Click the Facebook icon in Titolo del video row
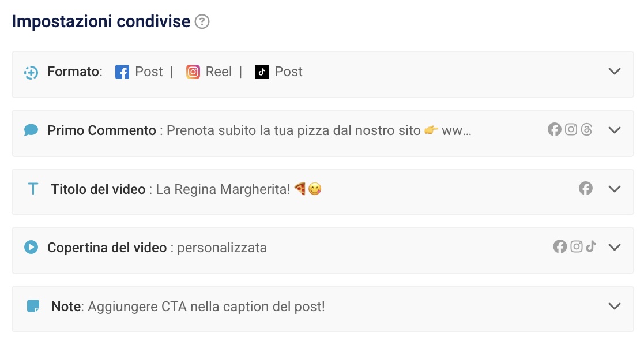644x340 pixels. tap(586, 188)
